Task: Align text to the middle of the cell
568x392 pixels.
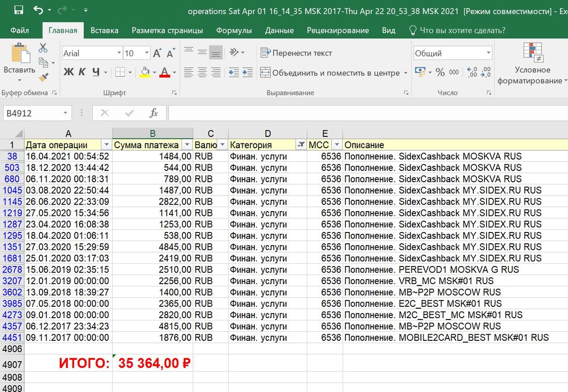Action: pos(203,53)
